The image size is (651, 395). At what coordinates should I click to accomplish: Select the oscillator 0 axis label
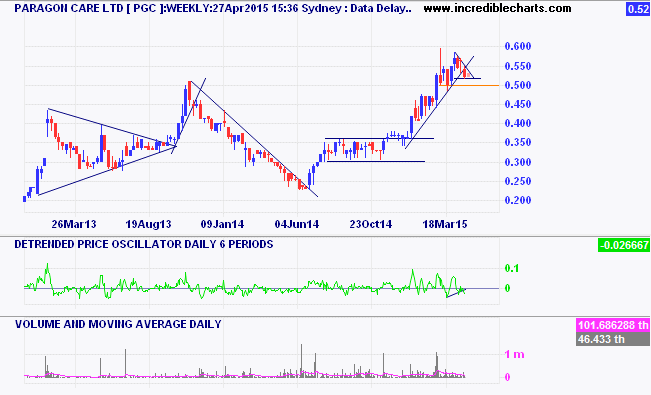pos(507,288)
